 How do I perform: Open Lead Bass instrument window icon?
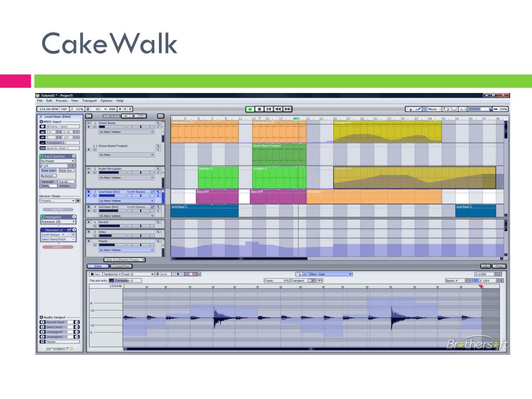(153, 192)
